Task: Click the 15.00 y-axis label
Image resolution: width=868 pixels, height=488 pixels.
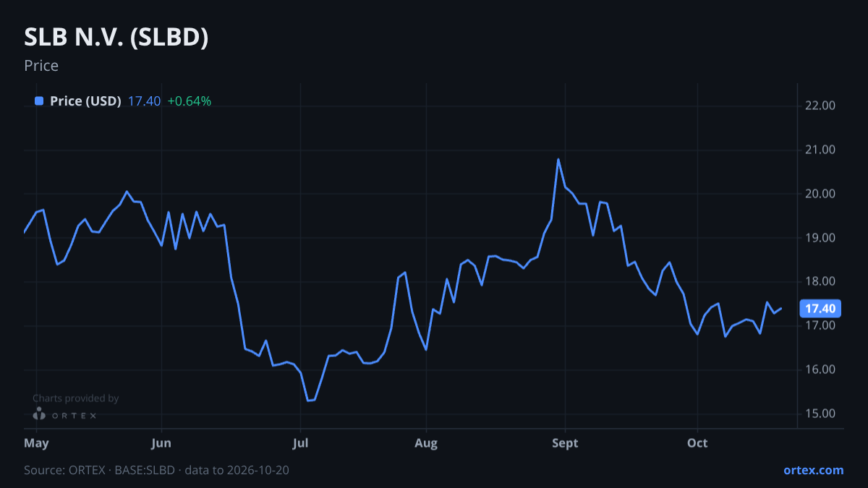Action: coord(820,414)
